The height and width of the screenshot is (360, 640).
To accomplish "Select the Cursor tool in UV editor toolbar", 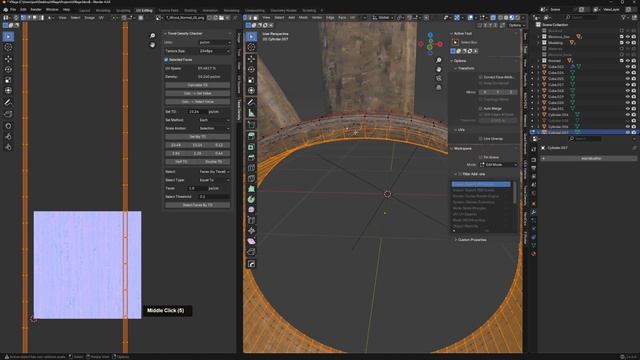I will pyautogui.click(x=8, y=47).
